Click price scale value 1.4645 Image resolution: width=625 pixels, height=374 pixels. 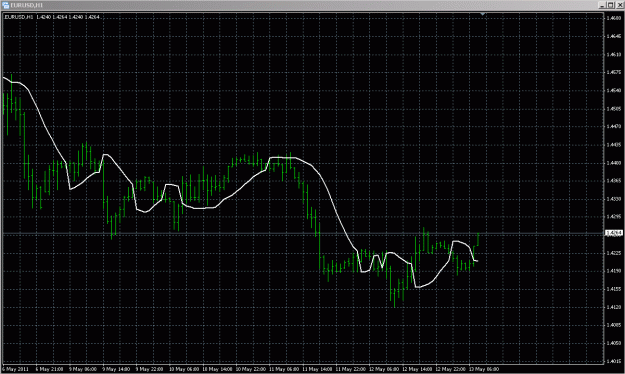613,36
